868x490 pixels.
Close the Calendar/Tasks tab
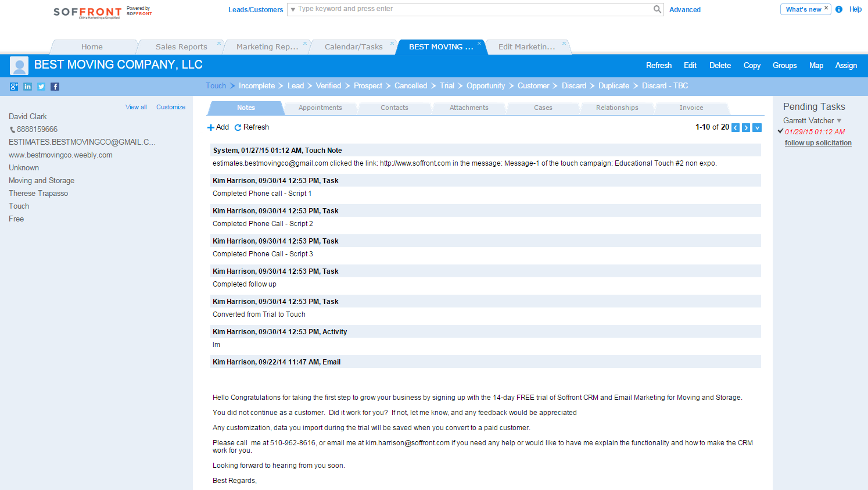pyautogui.click(x=392, y=43)
